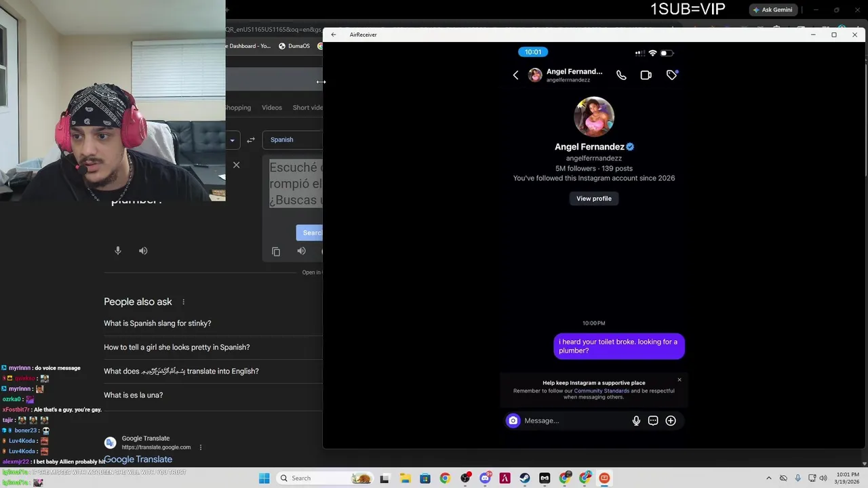Copy the Spanish translation

pyautogui.click(x=276, y=251)
